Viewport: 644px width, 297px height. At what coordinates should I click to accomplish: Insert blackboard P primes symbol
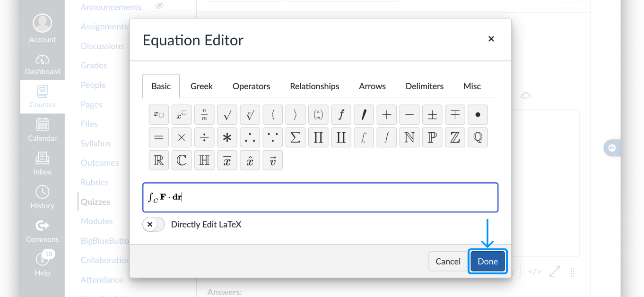click(432, 137)
